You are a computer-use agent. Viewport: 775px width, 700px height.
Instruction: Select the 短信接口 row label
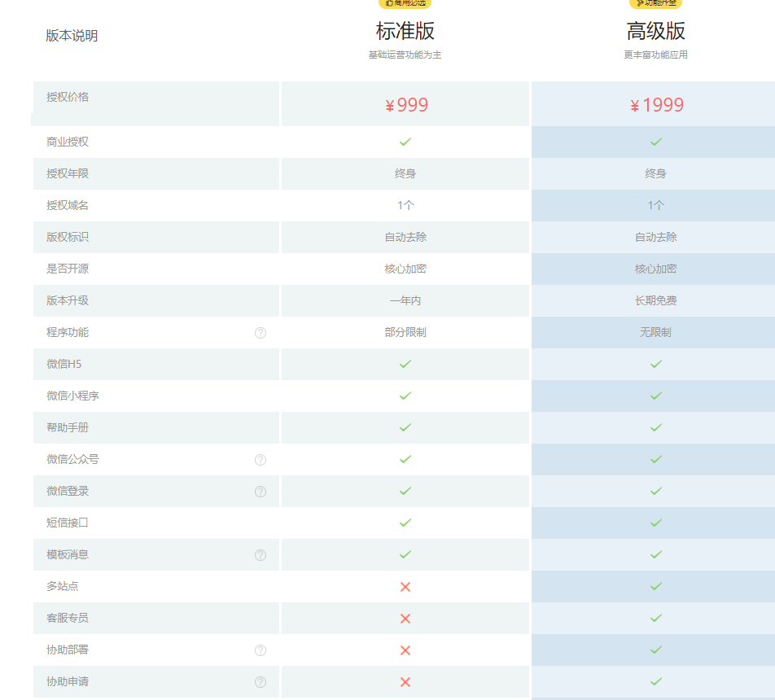(68, 523)
